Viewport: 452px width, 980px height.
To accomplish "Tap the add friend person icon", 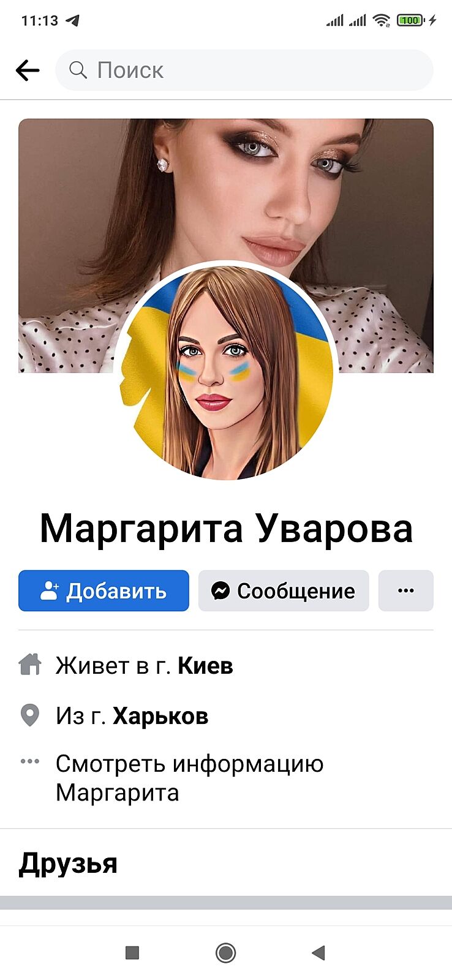I will pyautogui.click(x=49, y=590).
